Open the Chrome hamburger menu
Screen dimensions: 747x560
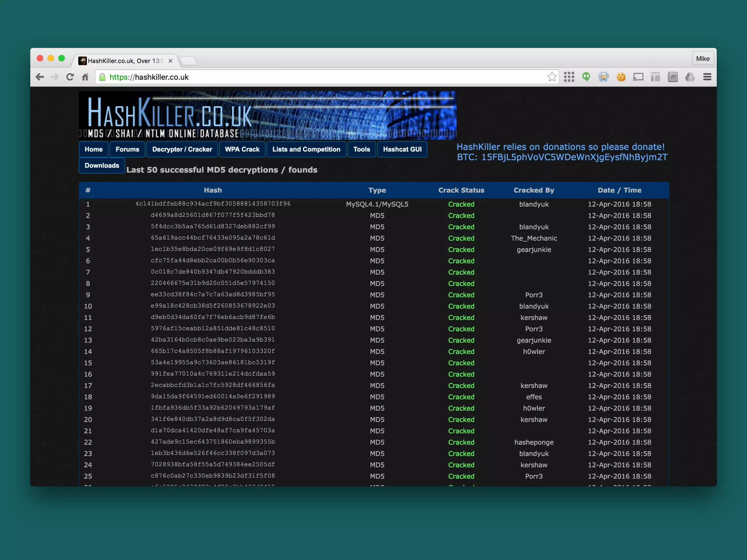[x=707, y=77]
